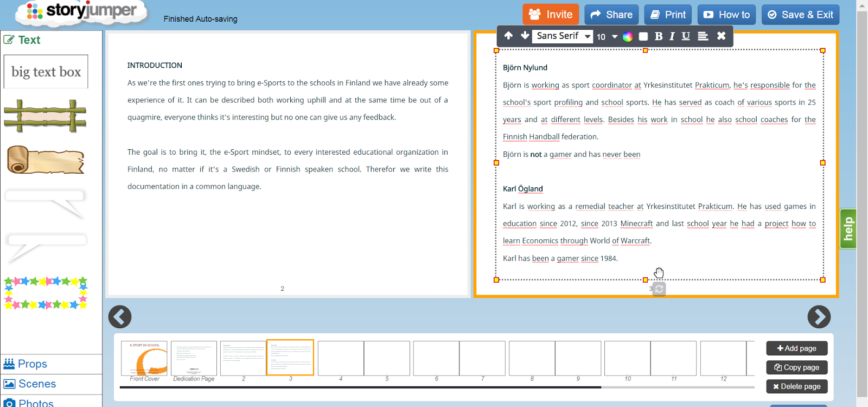
Task: Click the Karl Ögland heading text
Action: tap(523, 189)
